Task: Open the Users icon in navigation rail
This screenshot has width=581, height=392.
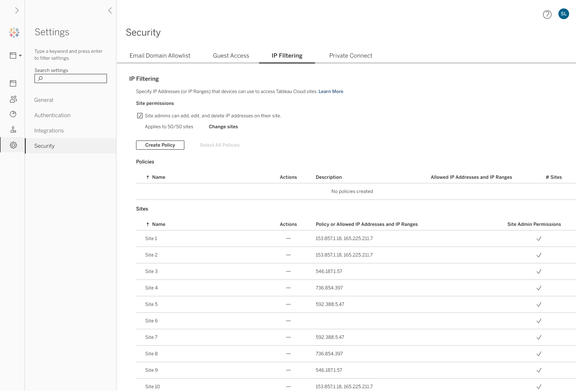Action: pyautogui.click(x=13, y=99)
